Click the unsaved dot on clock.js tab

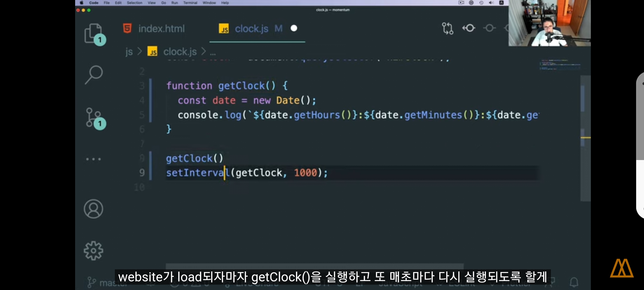pyautogui.click(x=294, y=28)
